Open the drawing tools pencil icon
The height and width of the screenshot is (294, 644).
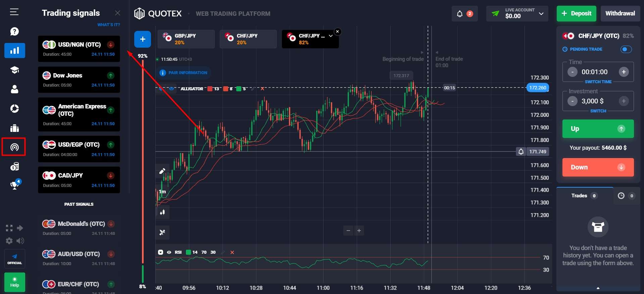click(162, 171)
